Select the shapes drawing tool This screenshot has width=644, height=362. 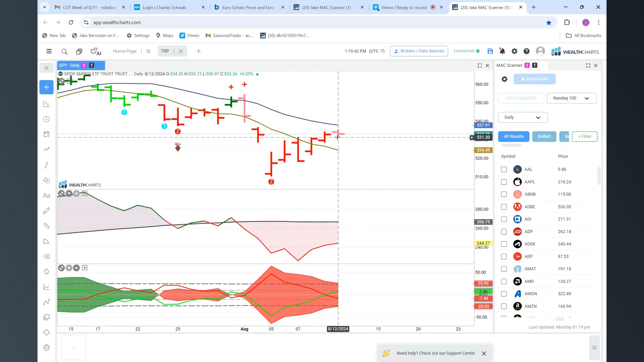(47, 180)
